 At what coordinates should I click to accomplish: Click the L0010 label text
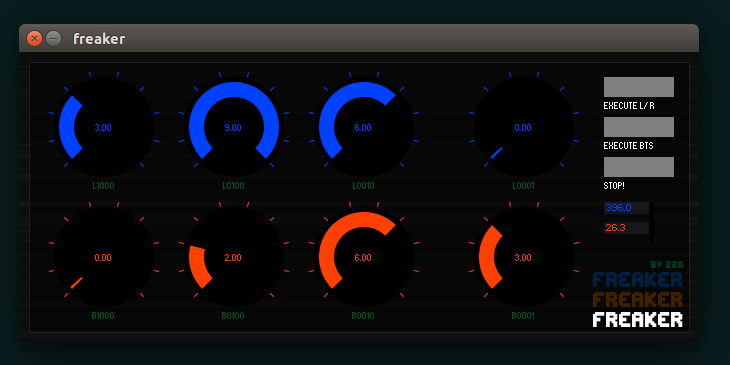(363, 186)
